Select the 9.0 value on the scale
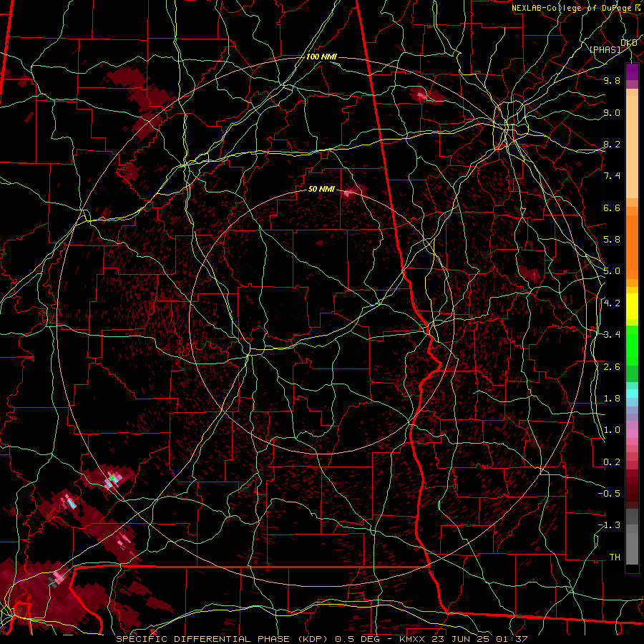The image size is (644, 644). (x=612, y=112)
